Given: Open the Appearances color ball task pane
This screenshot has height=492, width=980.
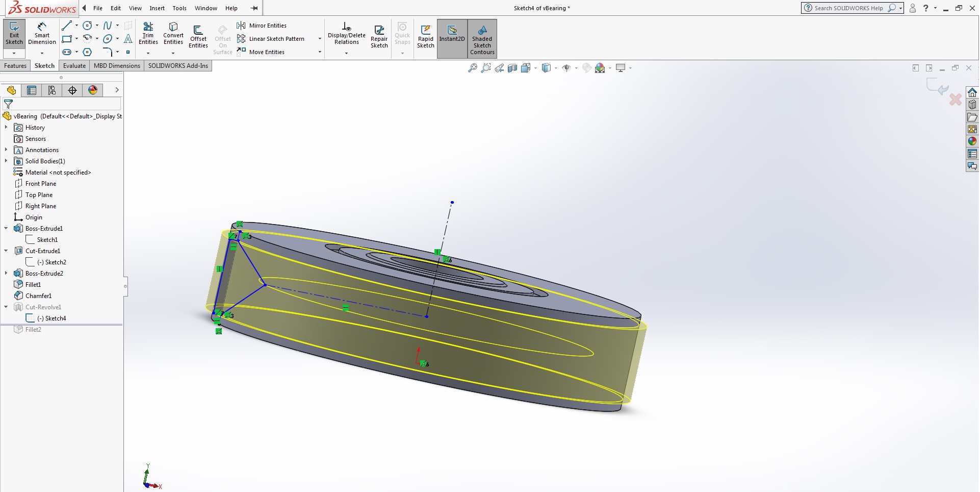Looking at the screenshot, I should tap(972, 141).
